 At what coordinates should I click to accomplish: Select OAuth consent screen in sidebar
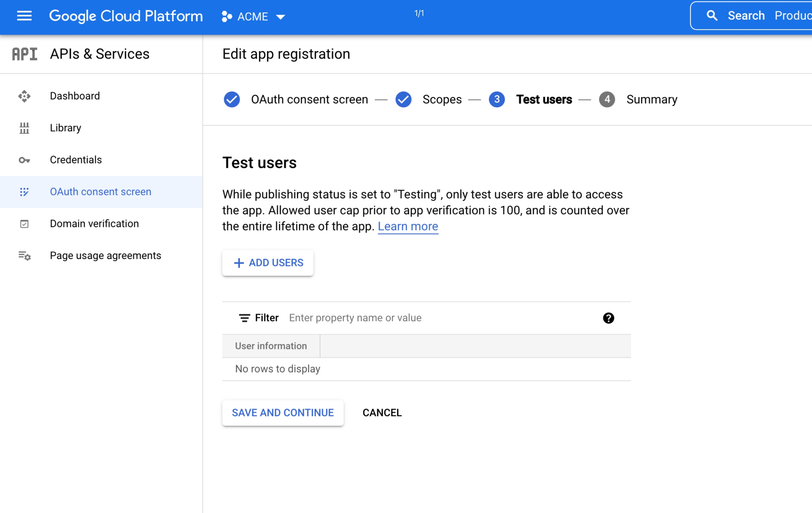pyautogui.click(x=100, y=192)
